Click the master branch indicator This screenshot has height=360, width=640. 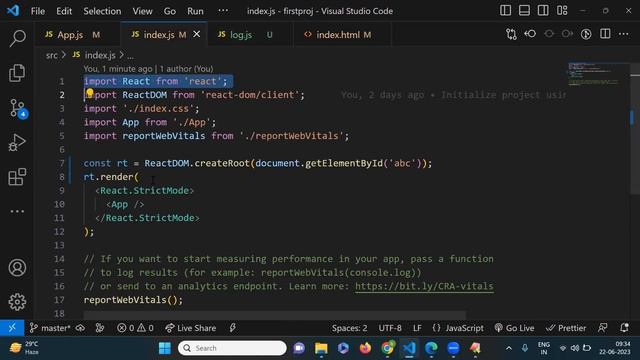click(50, 328)
